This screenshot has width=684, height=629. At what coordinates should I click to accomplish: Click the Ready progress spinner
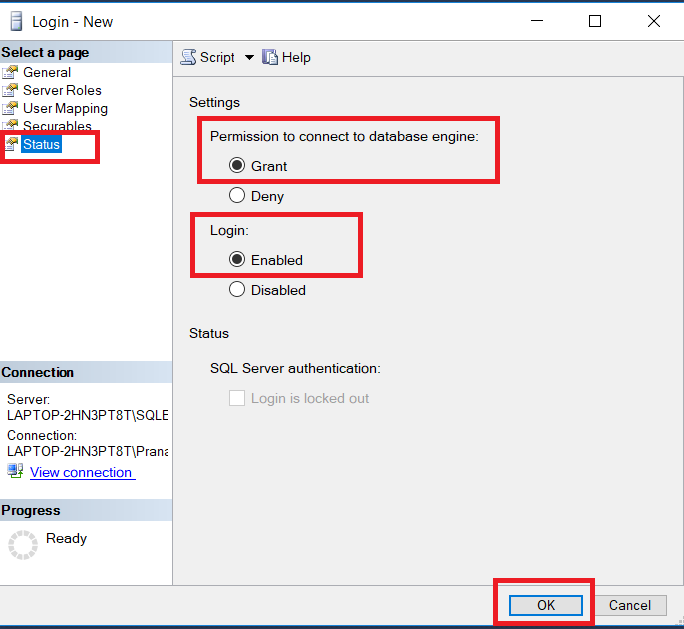pyautogui.click(x=23, y=544)
